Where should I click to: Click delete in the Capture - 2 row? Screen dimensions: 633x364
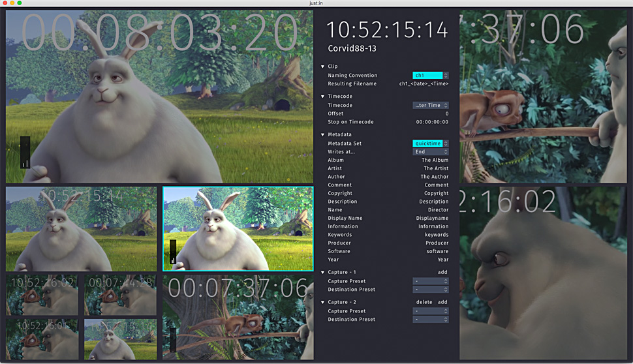tap(424, 303)
